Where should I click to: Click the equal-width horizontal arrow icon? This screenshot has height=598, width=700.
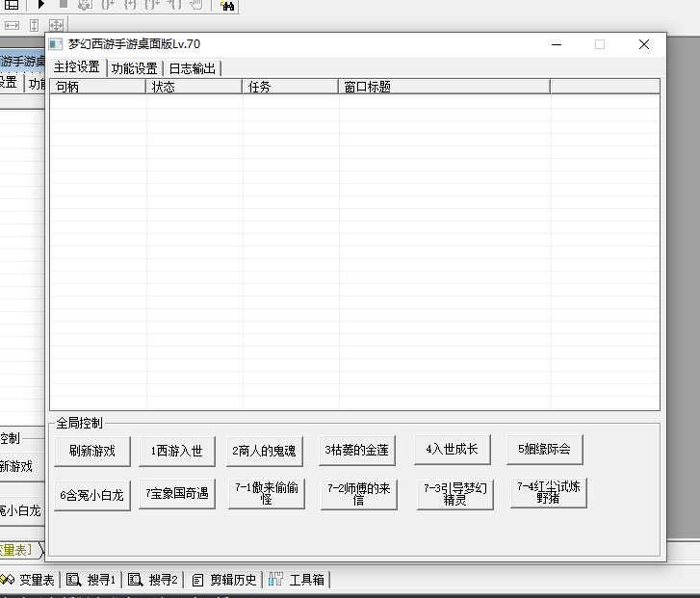point(13,25)
